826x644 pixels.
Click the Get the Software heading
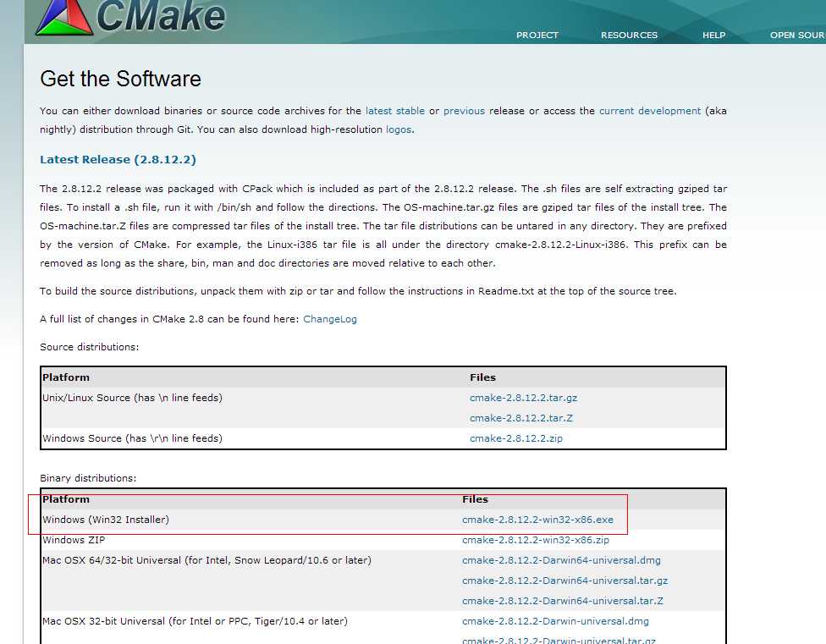point(121,79)
